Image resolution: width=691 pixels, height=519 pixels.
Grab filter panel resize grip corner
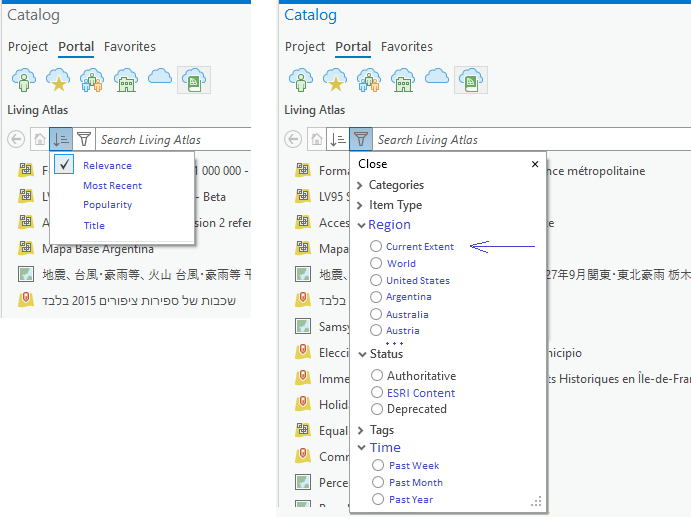coord(536,501)
